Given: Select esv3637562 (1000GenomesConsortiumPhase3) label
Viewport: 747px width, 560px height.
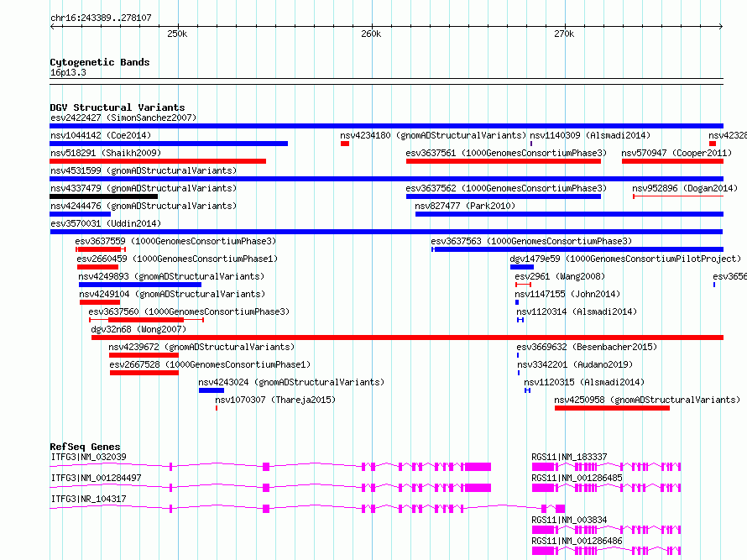Looking at the screenshot, I should click(x=506, y=188).
